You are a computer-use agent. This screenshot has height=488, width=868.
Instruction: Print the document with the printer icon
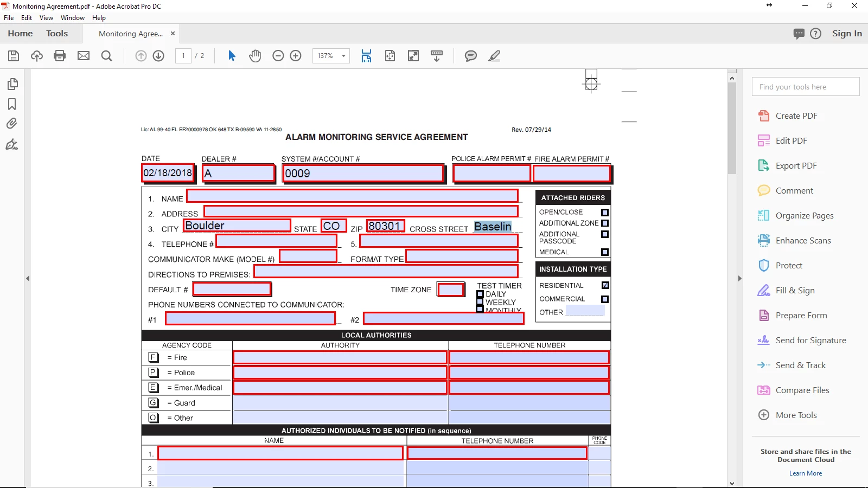[x=60, y=56]
